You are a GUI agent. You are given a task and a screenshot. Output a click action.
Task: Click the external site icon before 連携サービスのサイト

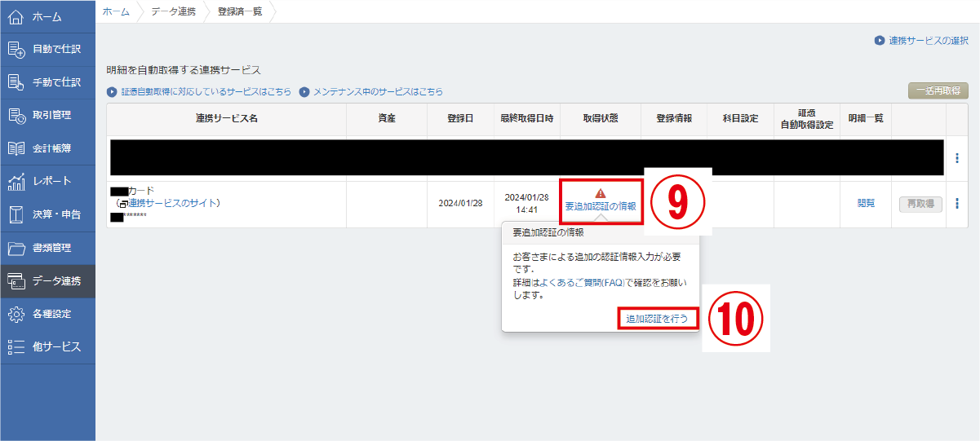(122, 203)
